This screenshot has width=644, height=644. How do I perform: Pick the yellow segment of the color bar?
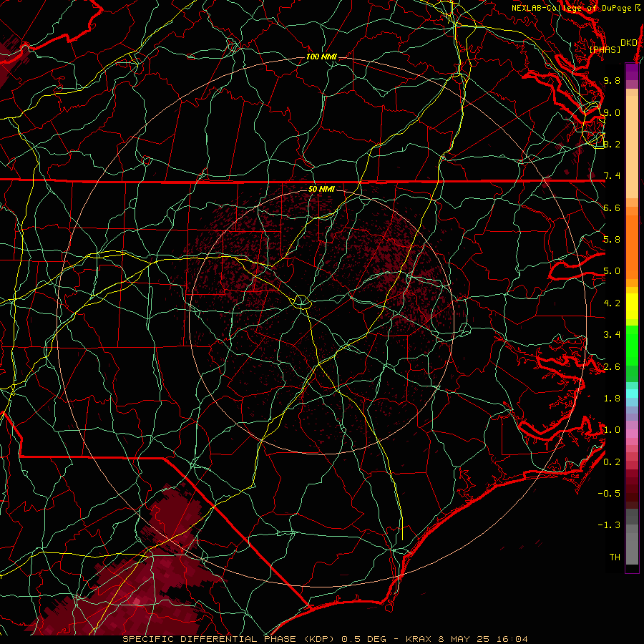[x=632, y=306]
